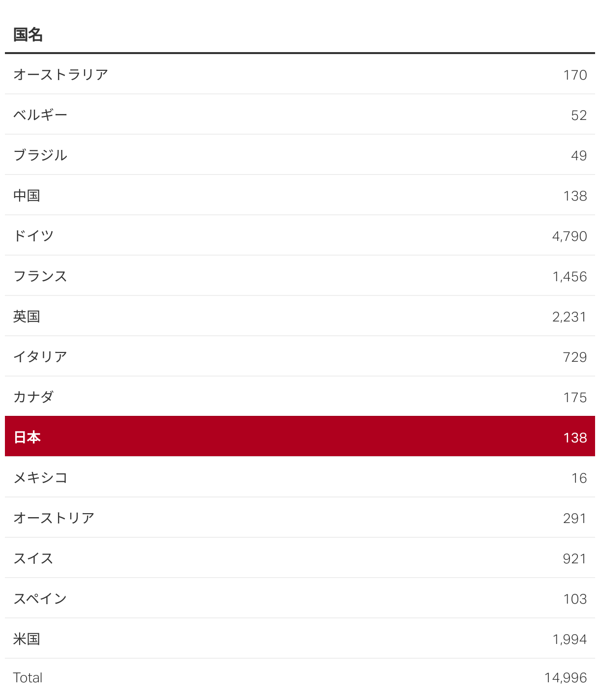Select the メキシコ row
The image size is (600, 700).
pyautogui.click(x=300, y=477)
